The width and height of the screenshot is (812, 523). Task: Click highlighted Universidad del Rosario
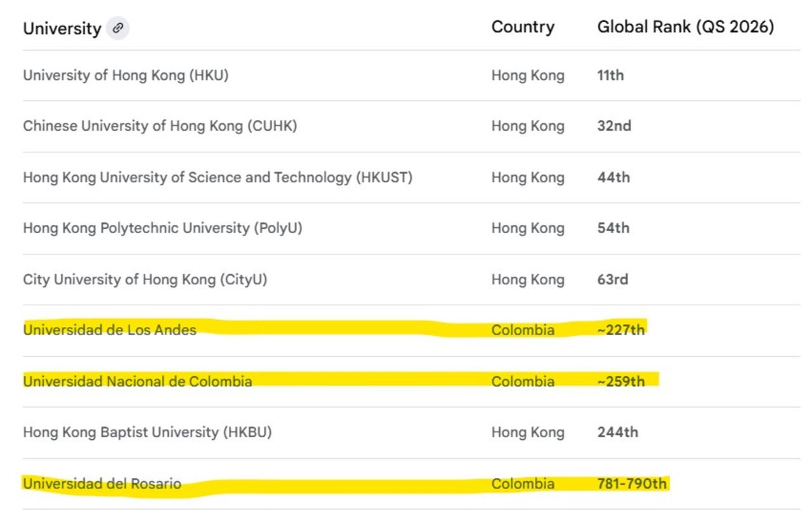pyautogui.click(x=102, y=484)
